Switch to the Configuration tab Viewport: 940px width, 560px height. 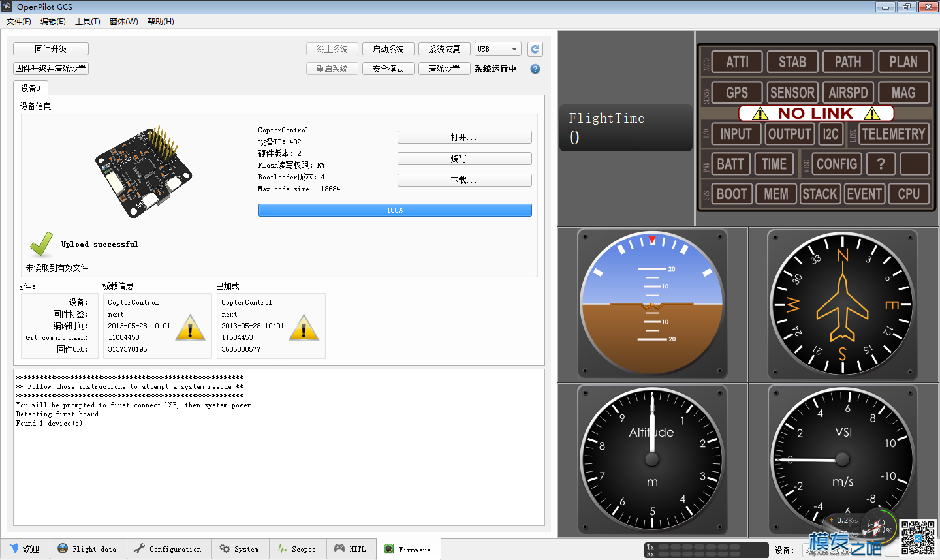169,549
